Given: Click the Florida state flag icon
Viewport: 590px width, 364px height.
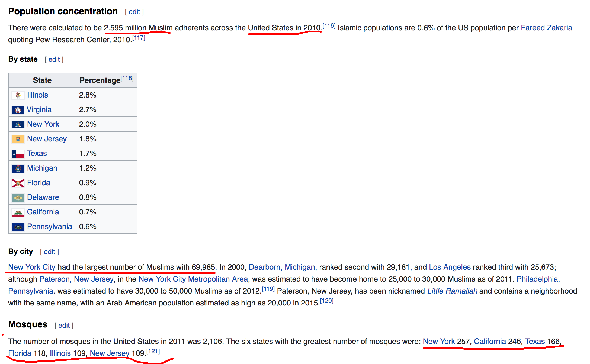Looking at the screenshot, I should [x=18, y=183].
